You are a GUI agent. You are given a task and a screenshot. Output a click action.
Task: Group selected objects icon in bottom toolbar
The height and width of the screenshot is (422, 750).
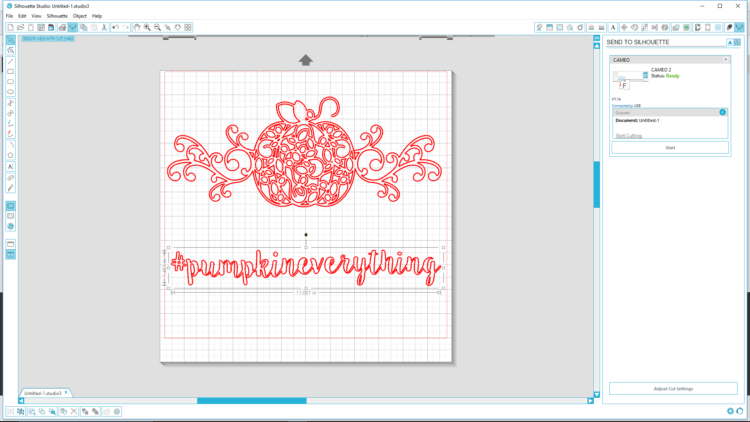coord(11,411)
